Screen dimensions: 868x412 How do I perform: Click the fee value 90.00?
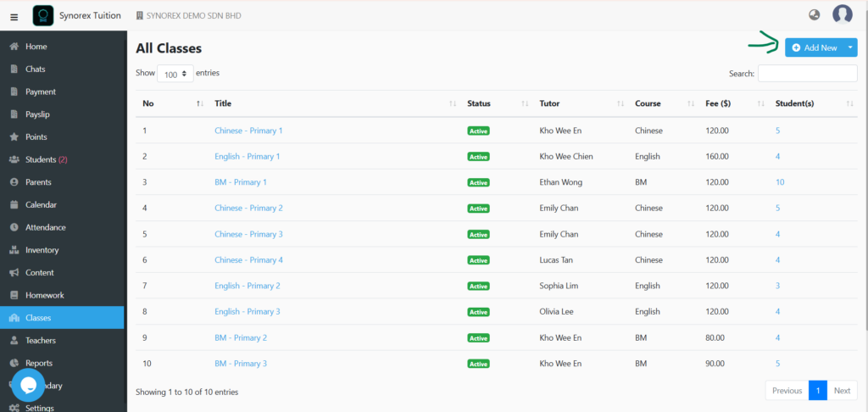click(715, 364)
